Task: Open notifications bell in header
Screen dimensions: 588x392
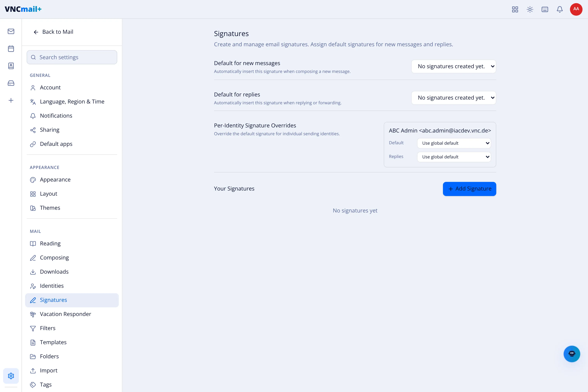Action: click(x=560, y=9)
